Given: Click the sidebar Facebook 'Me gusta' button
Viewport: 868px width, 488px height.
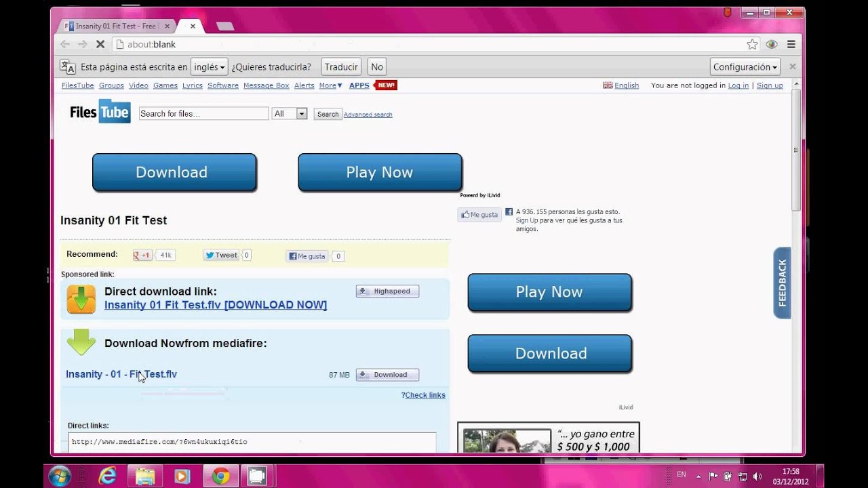Looking at the screenshot, I should pos(479,215).
